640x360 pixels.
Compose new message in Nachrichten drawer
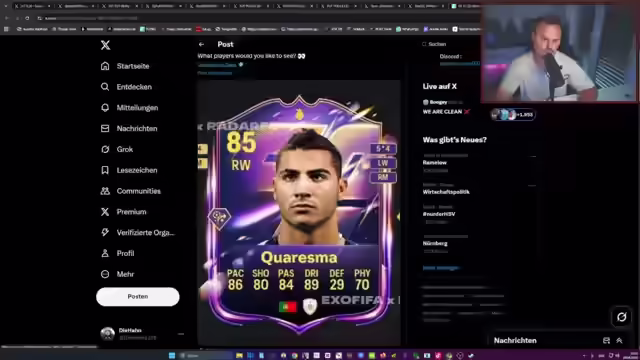click(x=606, y=340)
